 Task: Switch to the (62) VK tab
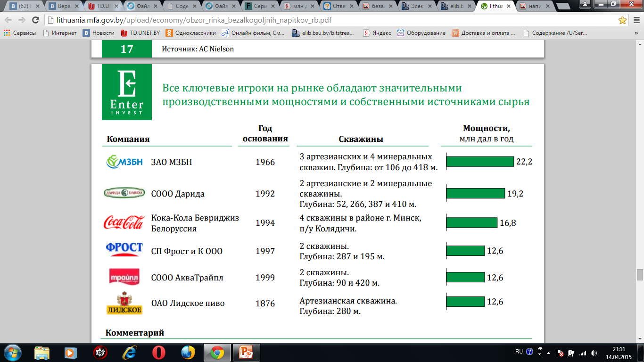click(x=23, y=7)
